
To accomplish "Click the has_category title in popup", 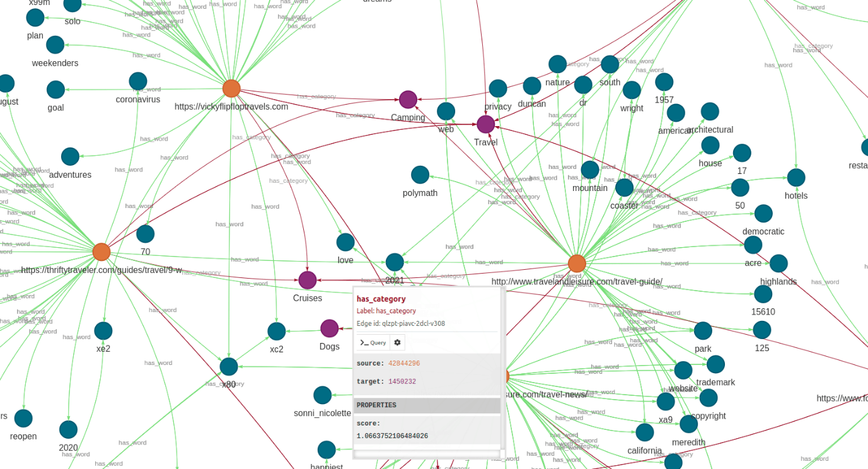I will tap(381, 299).
